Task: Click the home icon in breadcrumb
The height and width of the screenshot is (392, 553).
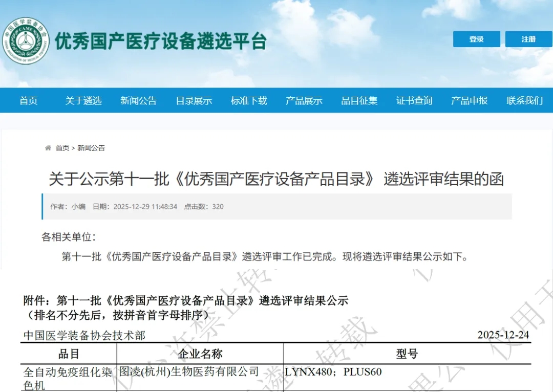Action: 48,148
